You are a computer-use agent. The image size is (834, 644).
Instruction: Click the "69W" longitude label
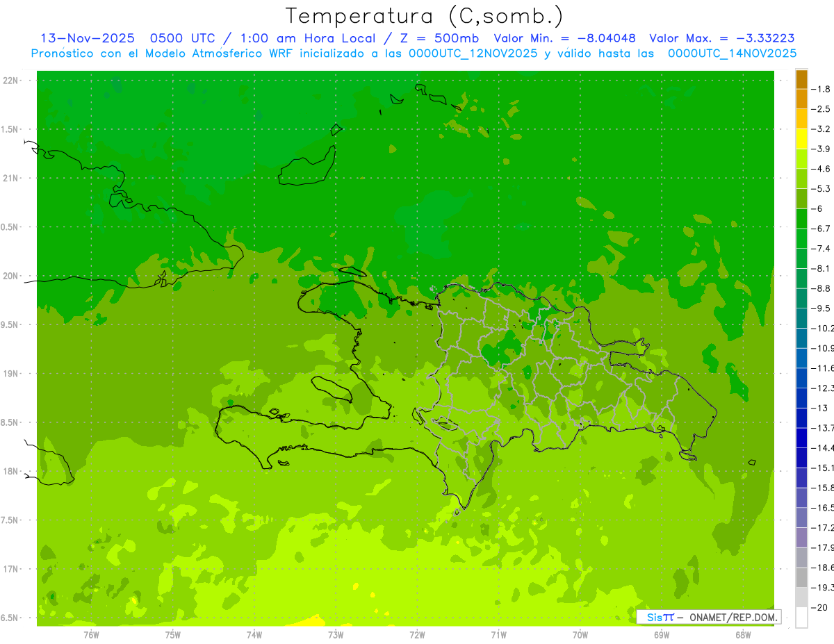tap(662, 634)
